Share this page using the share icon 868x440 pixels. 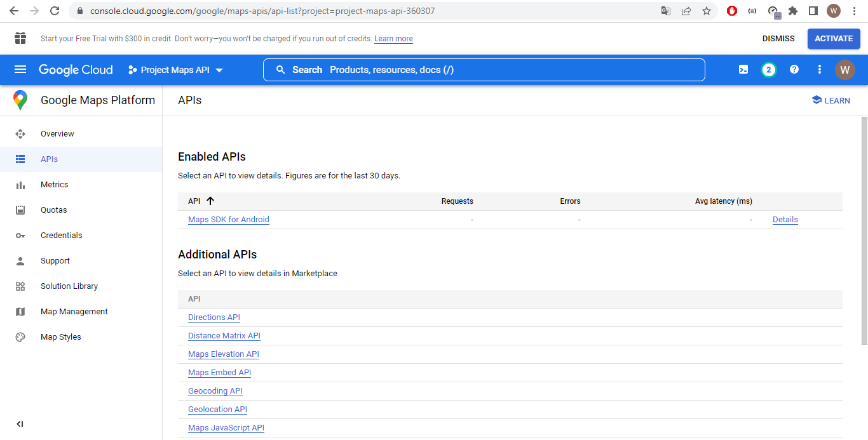click(686, 11)
